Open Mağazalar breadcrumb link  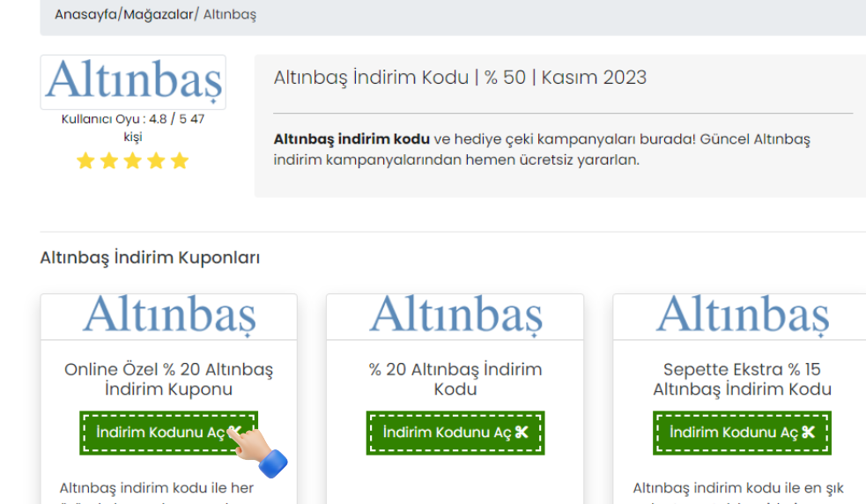[x=159, y=14]
